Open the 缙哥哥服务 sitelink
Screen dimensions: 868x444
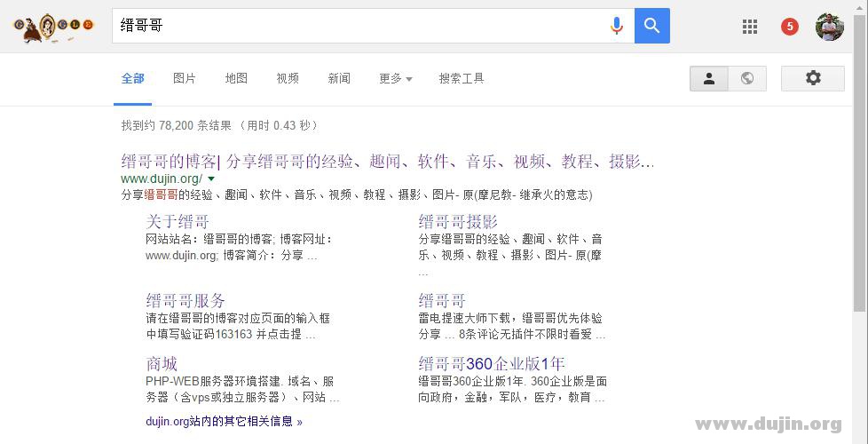pyautogui.click(x=185, y=301)
